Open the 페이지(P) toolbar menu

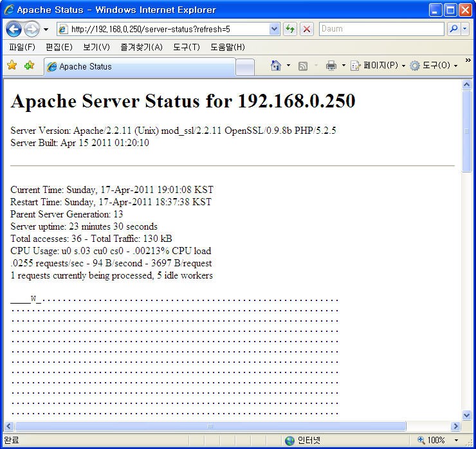pyautogui.click(x=378, y=65)
